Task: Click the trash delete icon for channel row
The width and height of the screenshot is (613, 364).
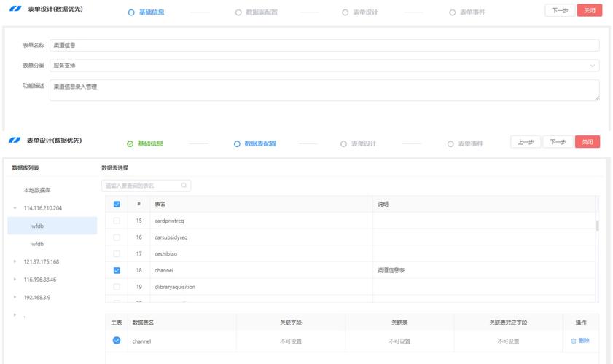Action: click(574, 341)
